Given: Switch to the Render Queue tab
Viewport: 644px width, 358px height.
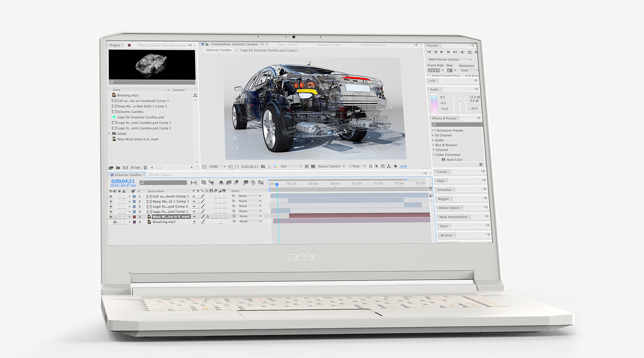Looking at the screenshot, I should pos(160,175).
